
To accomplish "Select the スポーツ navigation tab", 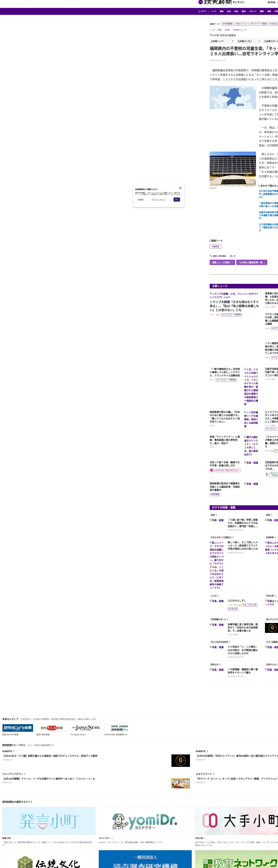I will point(253,11).
